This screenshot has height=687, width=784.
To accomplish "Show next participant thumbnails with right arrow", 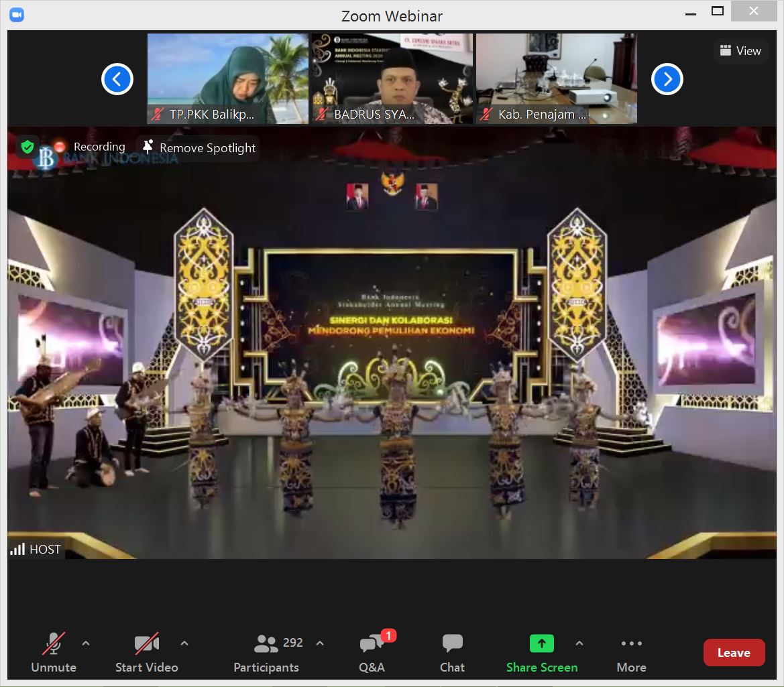I will click(x=667, y=80).
